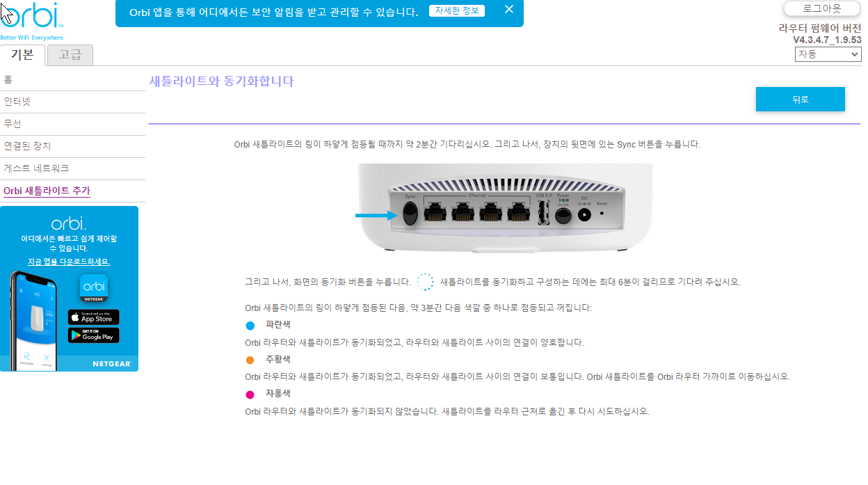Viewport: 868px width, 485px height.
Task: Click the blue 파란색 color dot
Action: click(x=250, y=326)
